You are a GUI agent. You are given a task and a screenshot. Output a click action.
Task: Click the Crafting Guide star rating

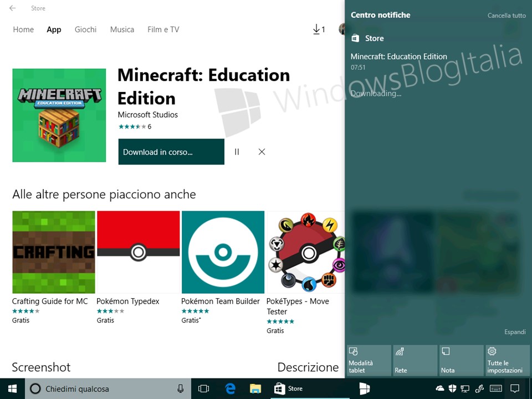[x=26, y=311]
